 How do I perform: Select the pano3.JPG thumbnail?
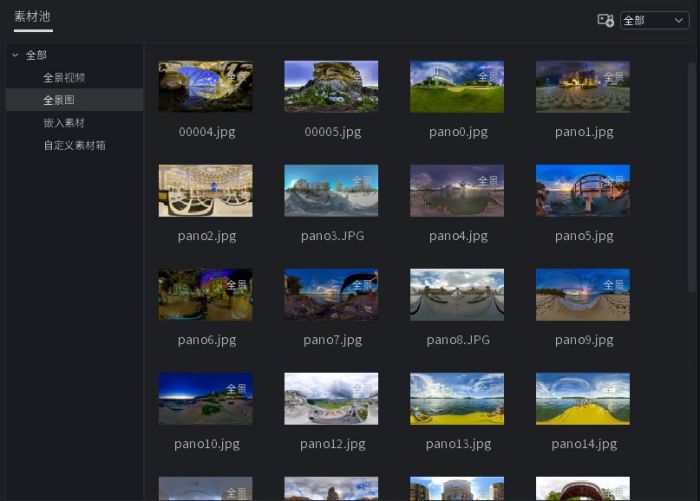pyautogui.click(x=331, y=191)
